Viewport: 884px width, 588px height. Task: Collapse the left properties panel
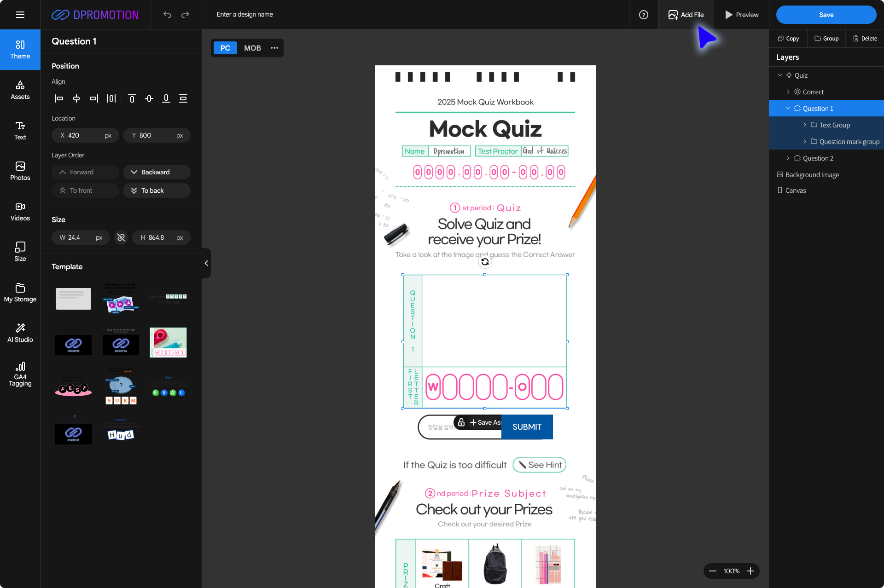pyautogui.click(x=206, y=263)
